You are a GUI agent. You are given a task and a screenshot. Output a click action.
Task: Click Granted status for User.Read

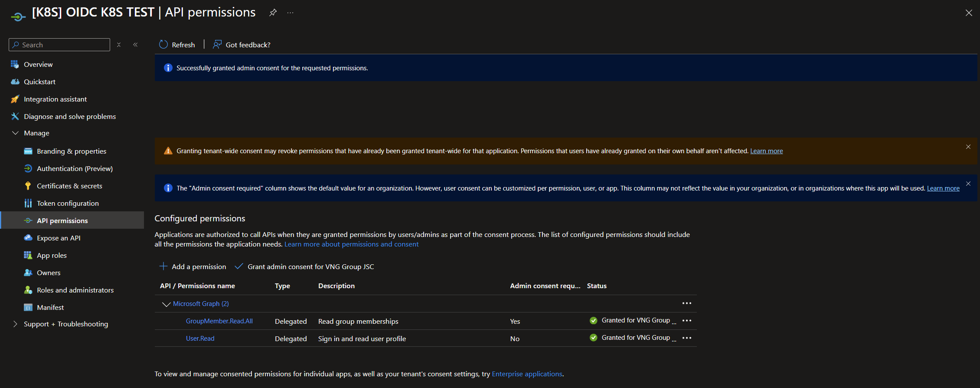tap(636, 338)
